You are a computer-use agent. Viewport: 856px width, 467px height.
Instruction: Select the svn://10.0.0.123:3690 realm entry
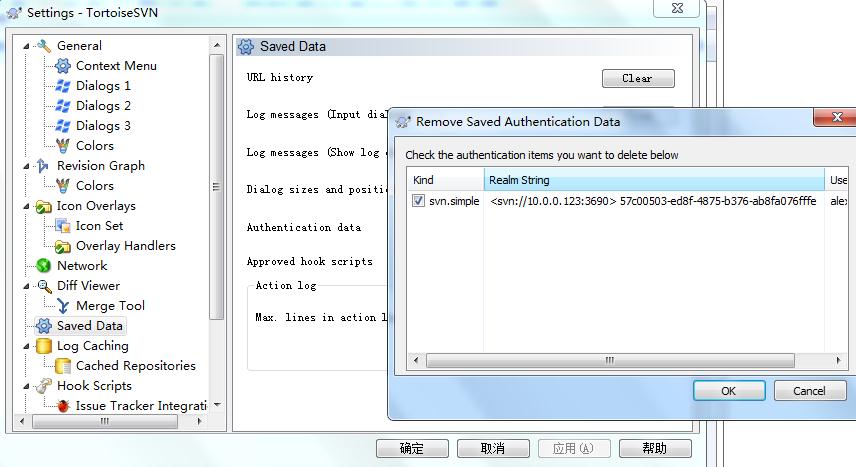(653, 201)
